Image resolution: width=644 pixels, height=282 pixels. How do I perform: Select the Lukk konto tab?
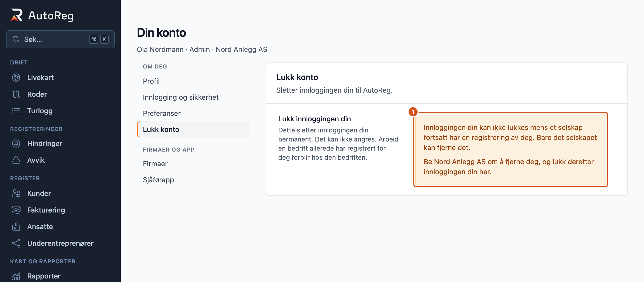(x=193, y=129)
